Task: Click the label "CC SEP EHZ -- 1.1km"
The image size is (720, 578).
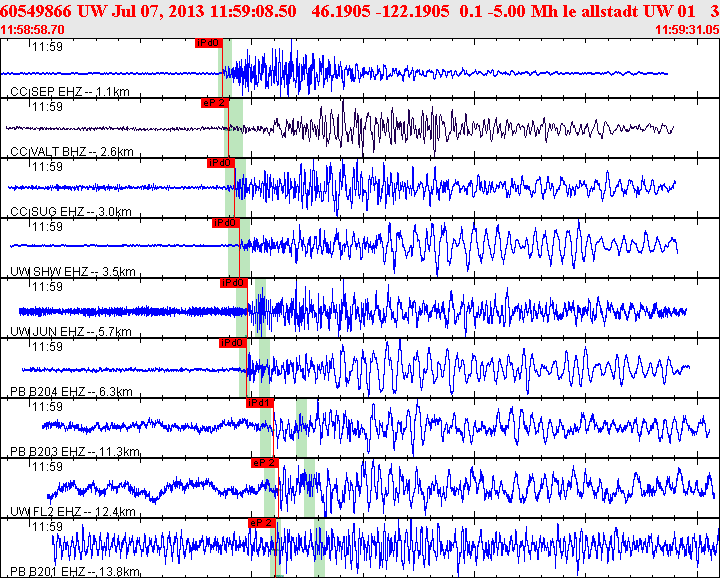Action: click(x=70, y=92)
